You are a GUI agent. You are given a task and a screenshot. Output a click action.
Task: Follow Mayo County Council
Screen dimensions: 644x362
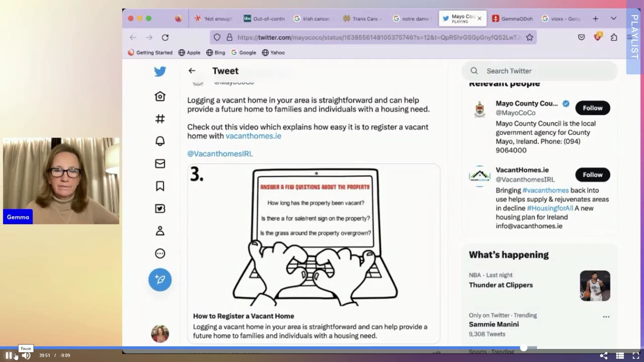[592, 108]
